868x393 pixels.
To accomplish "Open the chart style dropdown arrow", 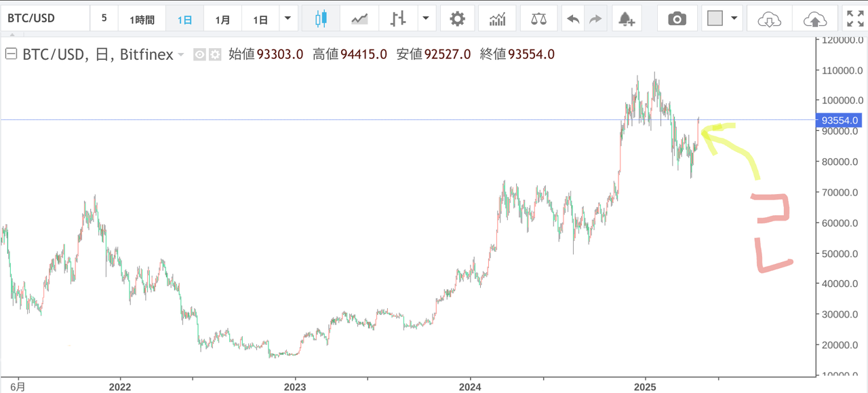I will coord(426,19).
